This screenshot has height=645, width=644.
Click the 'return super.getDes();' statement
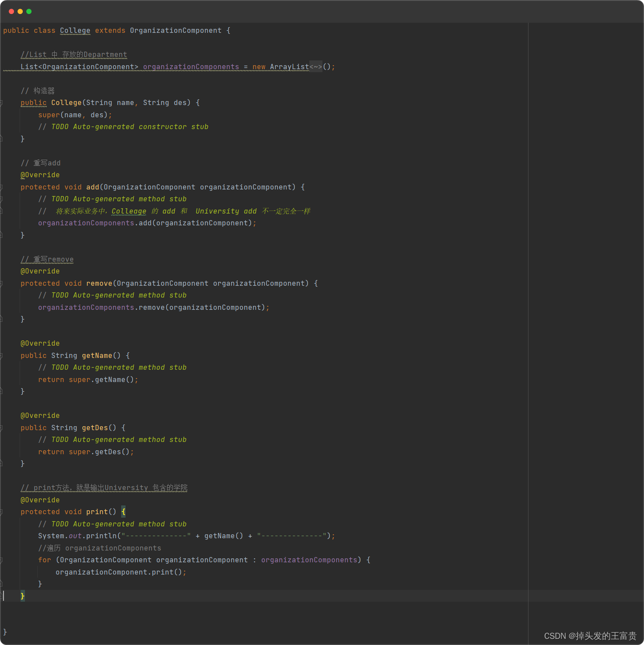click(x=86, y=452)
